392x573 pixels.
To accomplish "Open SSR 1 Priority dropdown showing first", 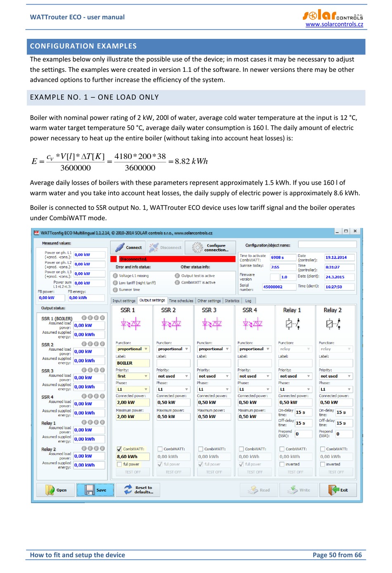I will pos(132,376).
